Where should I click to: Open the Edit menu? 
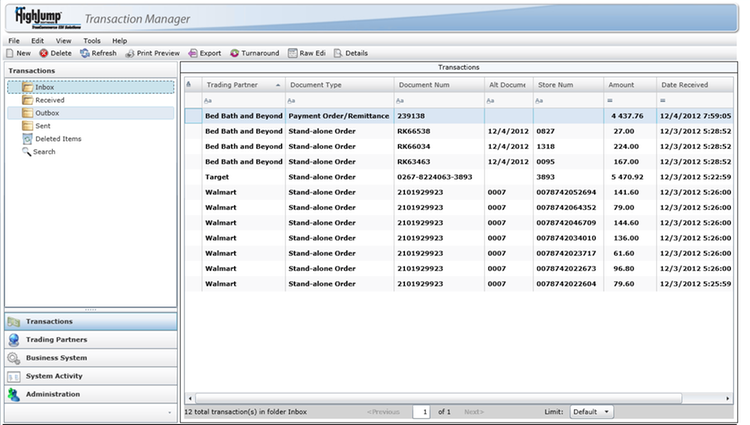[37, 41]
